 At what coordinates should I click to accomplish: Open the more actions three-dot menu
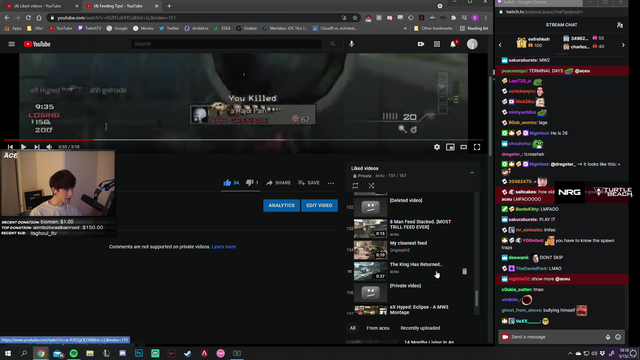coord(331,183)
